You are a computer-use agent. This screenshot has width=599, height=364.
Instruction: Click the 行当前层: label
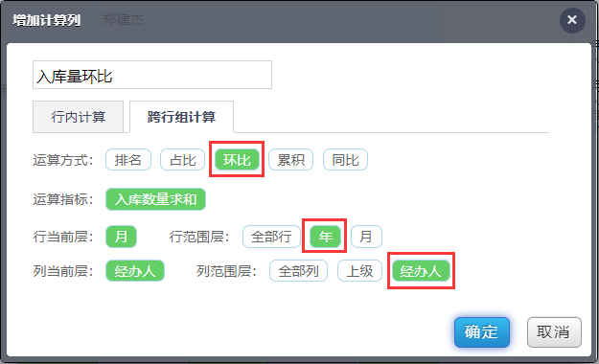pos(63,237)
